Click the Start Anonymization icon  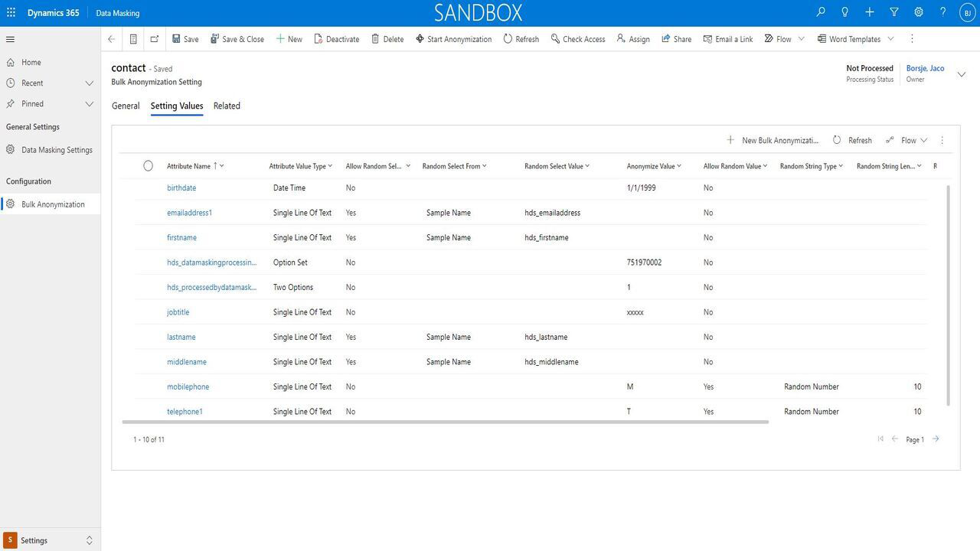pyautogui.click(x=420, y=39)
